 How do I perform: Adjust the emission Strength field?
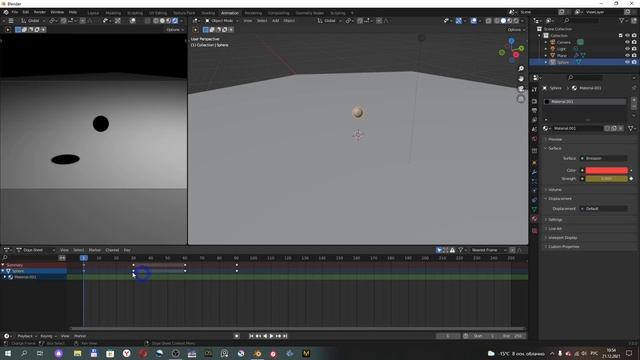(607, 179)
